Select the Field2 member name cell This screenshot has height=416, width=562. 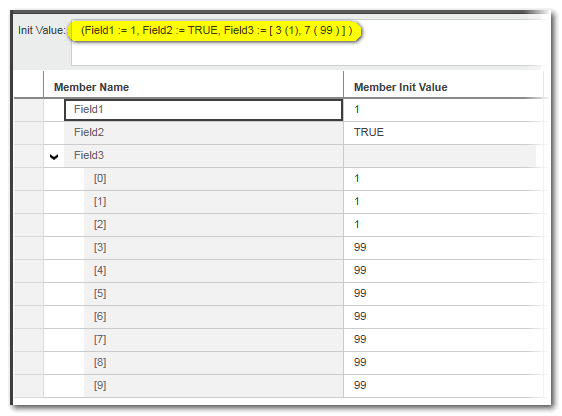pyautogui.click(x=203, y=133)
